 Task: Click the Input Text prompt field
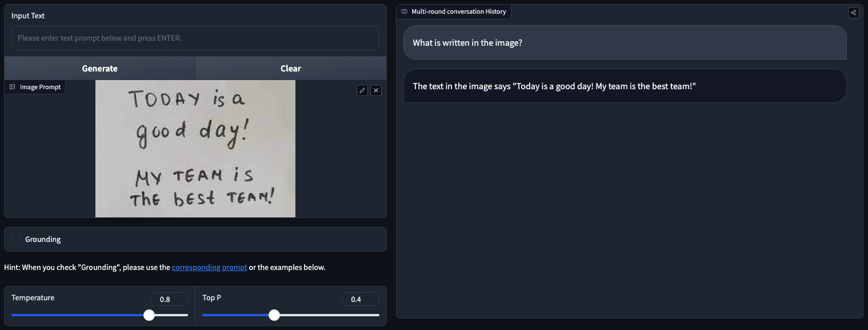pyautogui.click(x=195, y=38)
